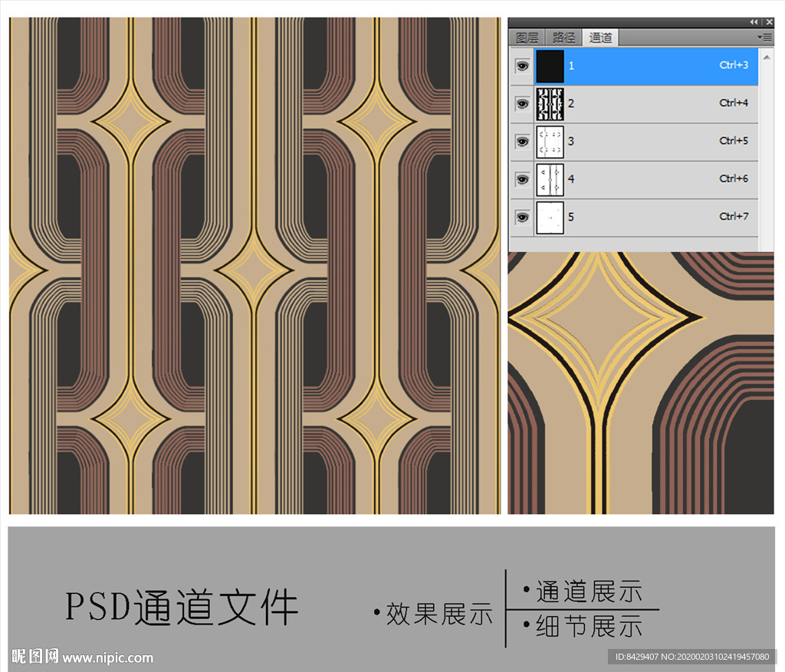The height and width of the screenshot is (672, 785).
Task: Open the www.nipic.com link
Action: [108, 657]
